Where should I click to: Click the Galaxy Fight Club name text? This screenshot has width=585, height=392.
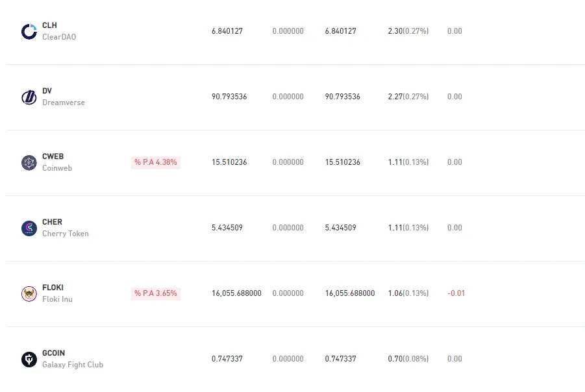click(x=73, y=365)
